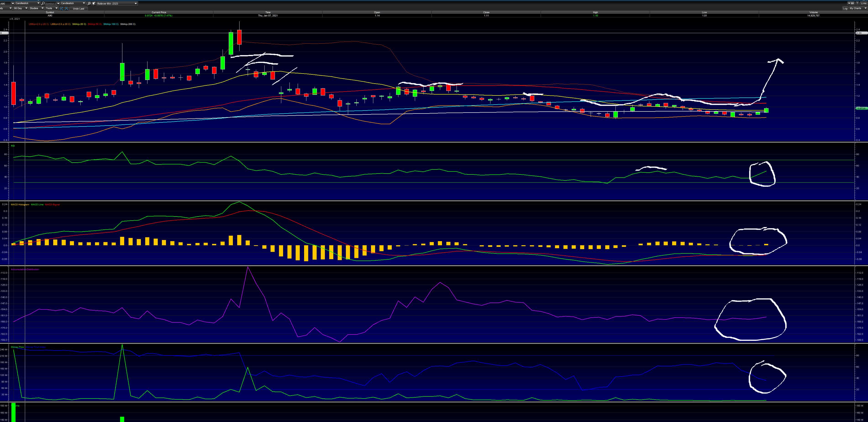Open the AIKI symbol dropdown arrow

coord(13,3)
